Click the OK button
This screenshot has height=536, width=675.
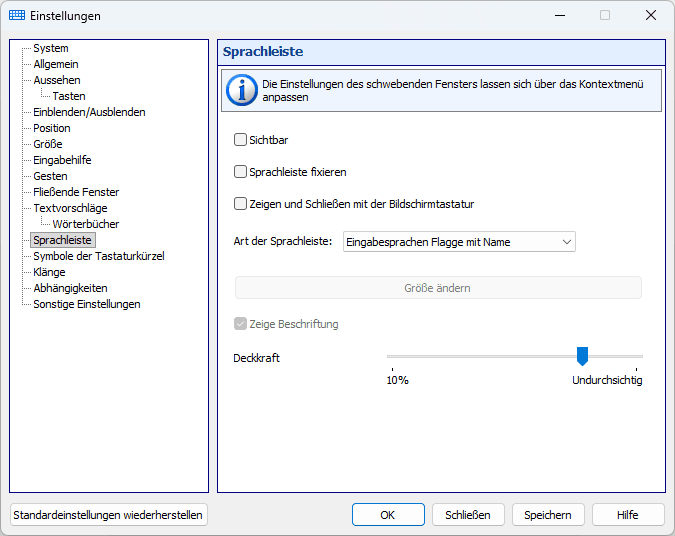coord(388,515)
